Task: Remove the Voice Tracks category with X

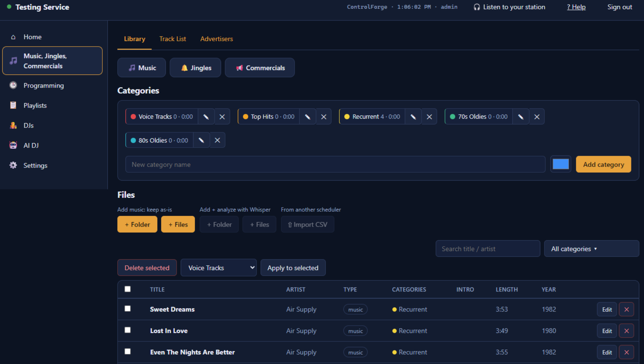Action: [222, 117]
